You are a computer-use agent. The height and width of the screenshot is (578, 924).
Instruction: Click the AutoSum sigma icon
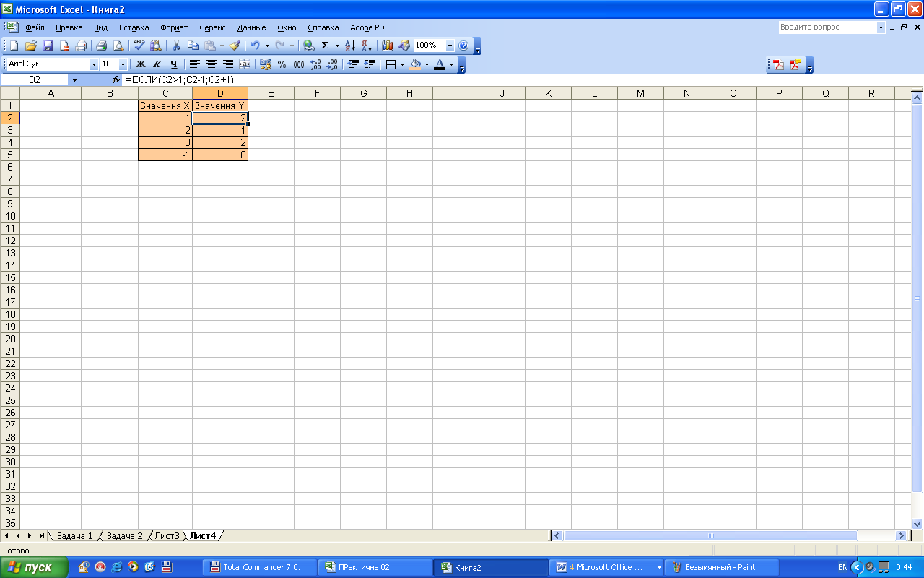pyautogui.click(x=325, y=46)
